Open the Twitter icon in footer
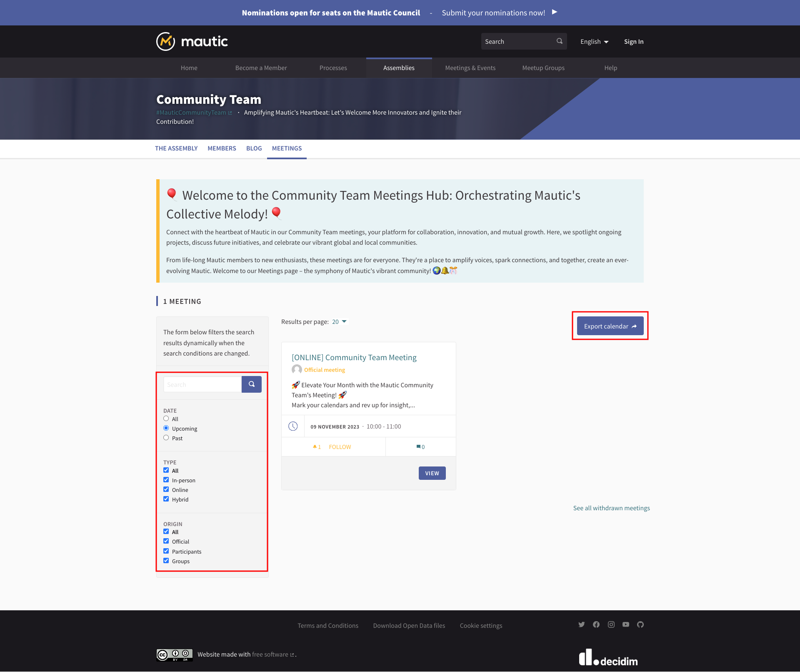The image size is (800, 672). click(582, 624)
